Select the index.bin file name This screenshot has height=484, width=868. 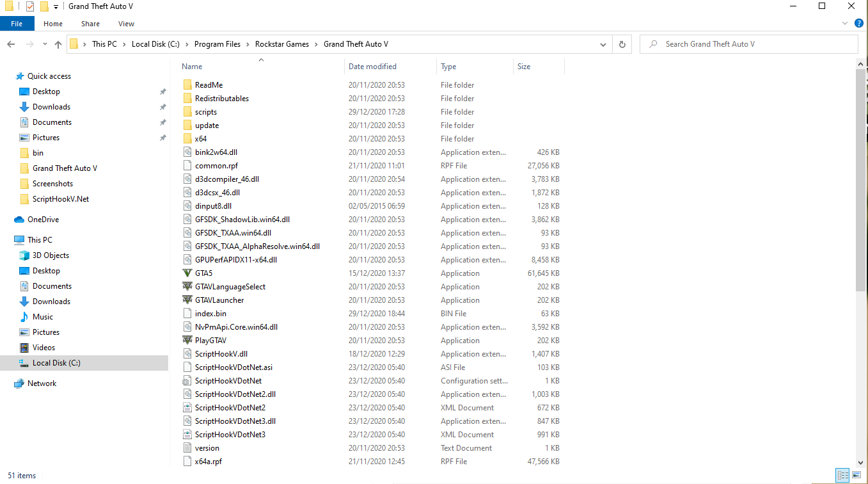[210, 314]
